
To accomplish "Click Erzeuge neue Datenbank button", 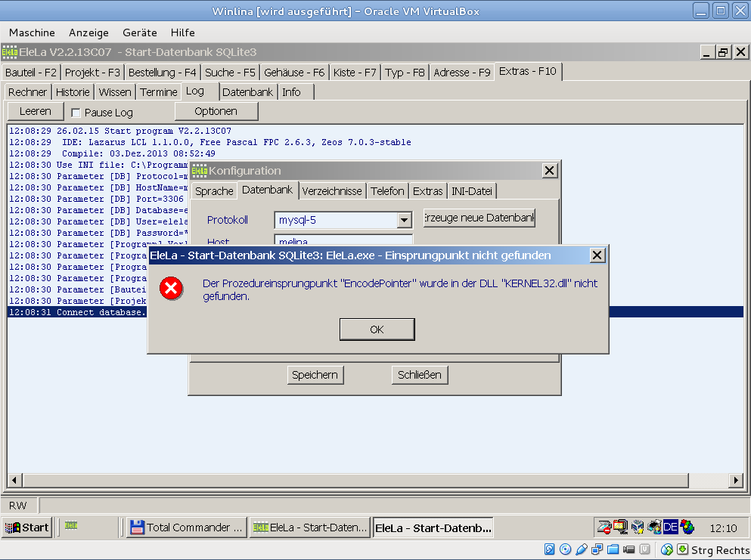I will click(479, 218).
